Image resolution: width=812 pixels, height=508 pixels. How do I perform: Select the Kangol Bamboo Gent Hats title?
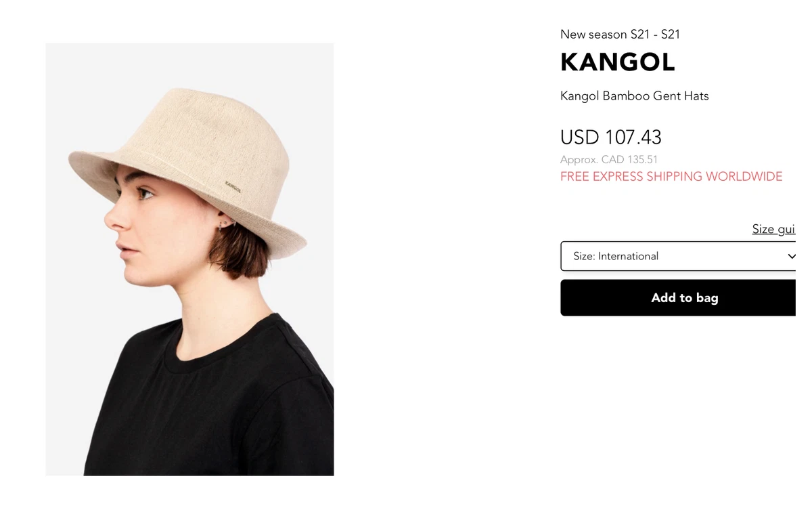(635, 96)
